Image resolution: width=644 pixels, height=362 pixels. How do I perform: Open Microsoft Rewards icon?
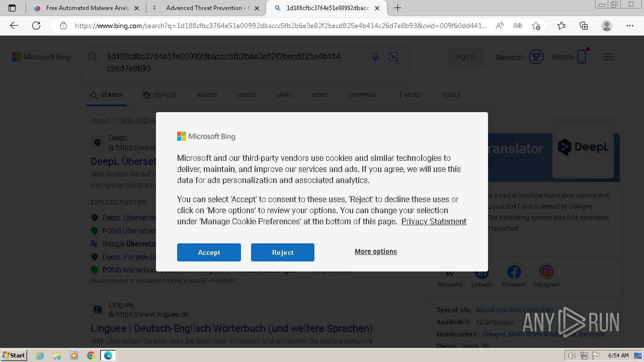536,57
